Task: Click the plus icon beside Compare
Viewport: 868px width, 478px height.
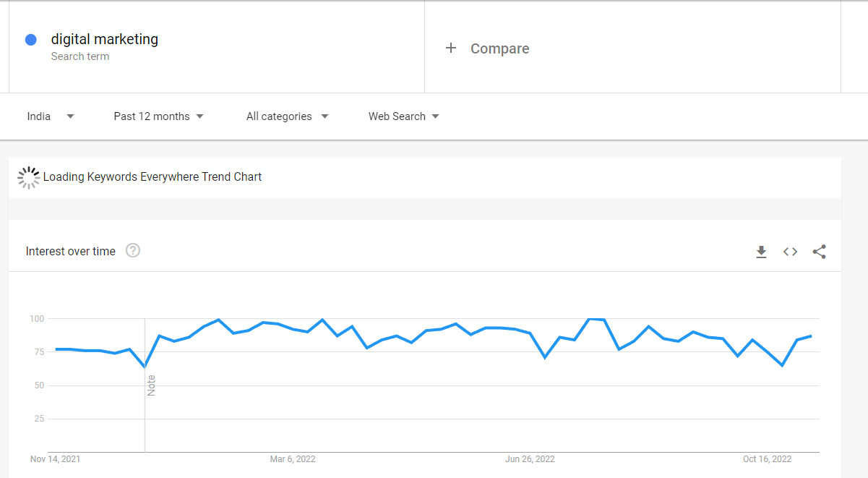Action: coord(451,48)
